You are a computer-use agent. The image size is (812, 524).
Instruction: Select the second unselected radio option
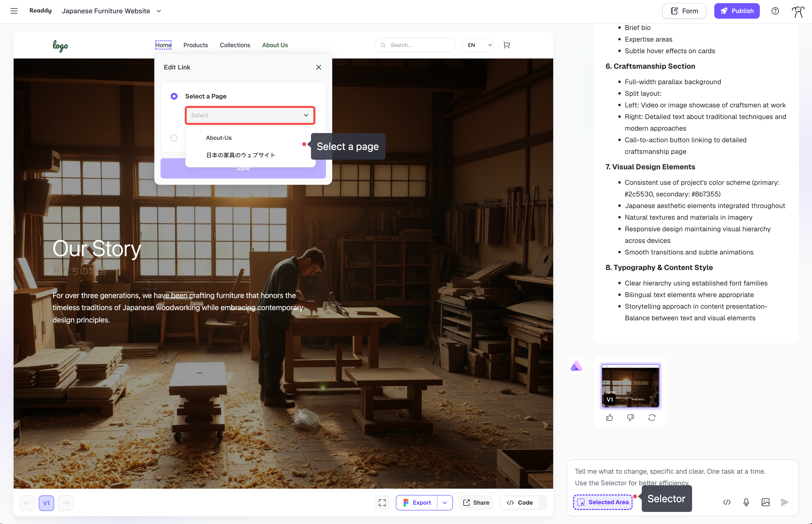point(174,138)
